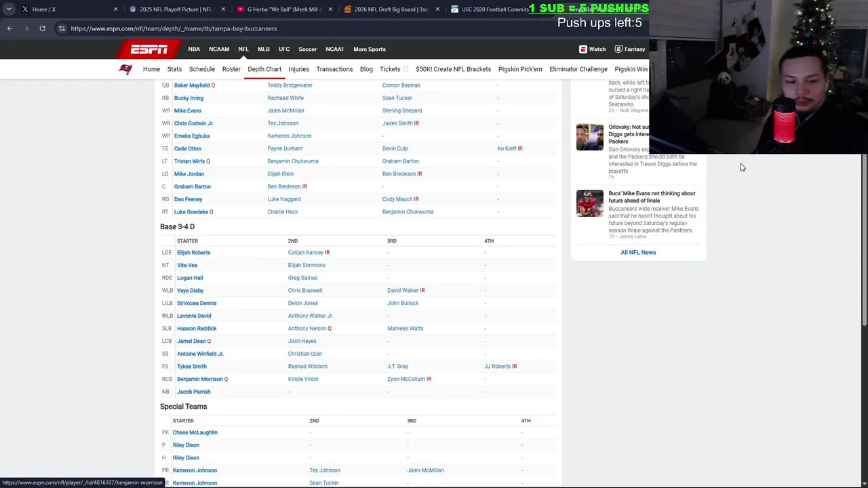Open the Watch link with its icon

(x=592, y=49)
